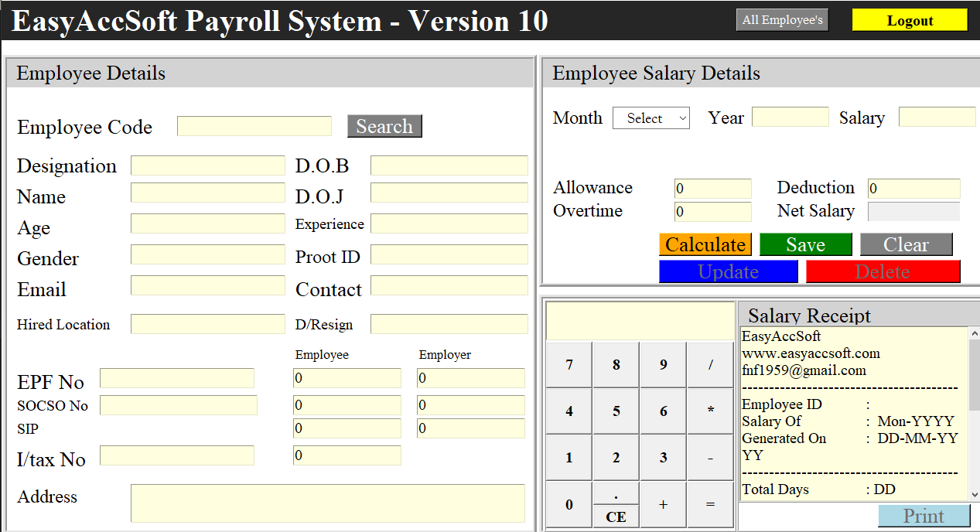
Task: Click the Print receipt button
Action: tap(924, 516)
